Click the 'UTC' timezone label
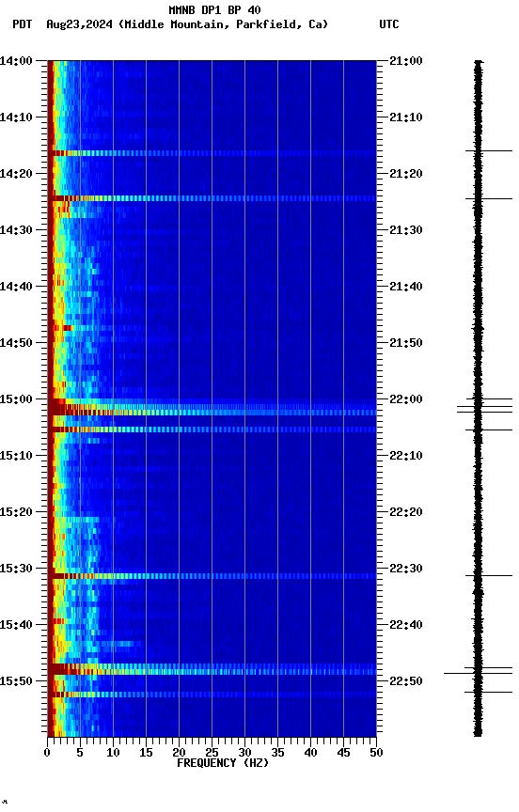Viewport: 519px width, 812px height. tap(389, 24)
